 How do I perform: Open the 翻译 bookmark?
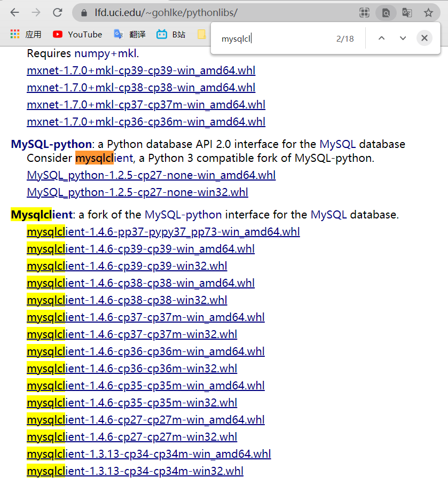130,34
